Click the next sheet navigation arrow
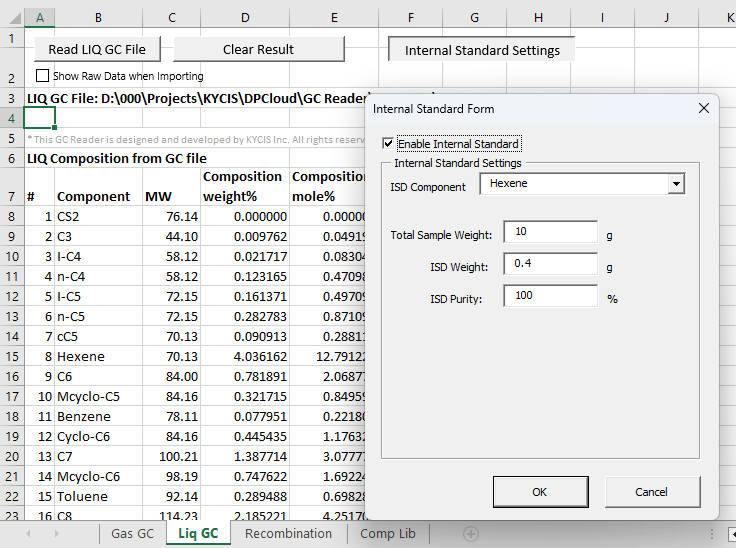 click(x=57, y=533)
